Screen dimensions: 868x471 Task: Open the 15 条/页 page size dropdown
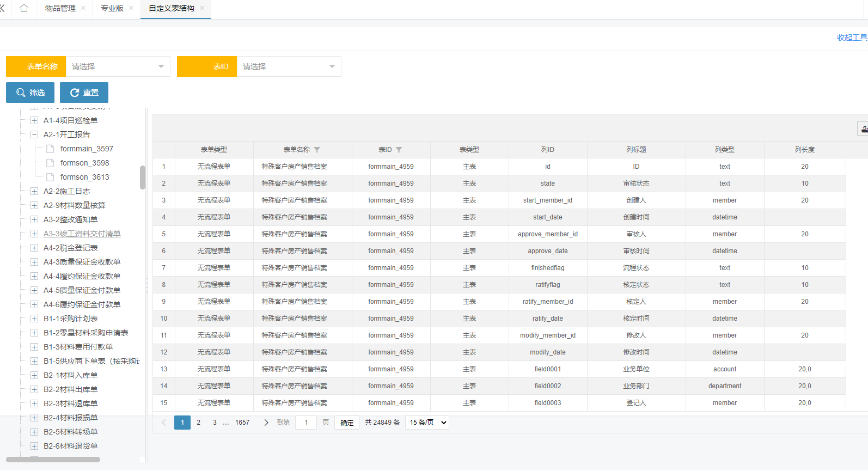(427, 423)
